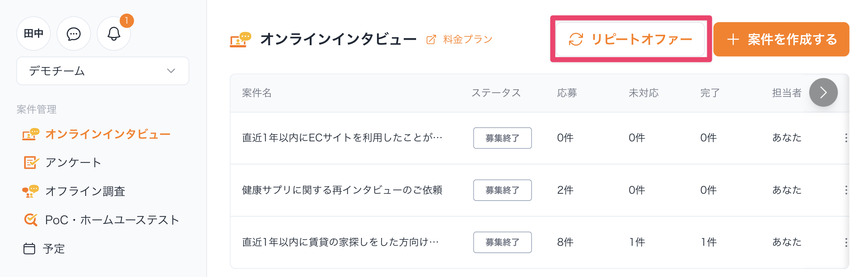868x277 pixels.
Task: Open more options for the ECサイト row
Action: tap(846, 138)
